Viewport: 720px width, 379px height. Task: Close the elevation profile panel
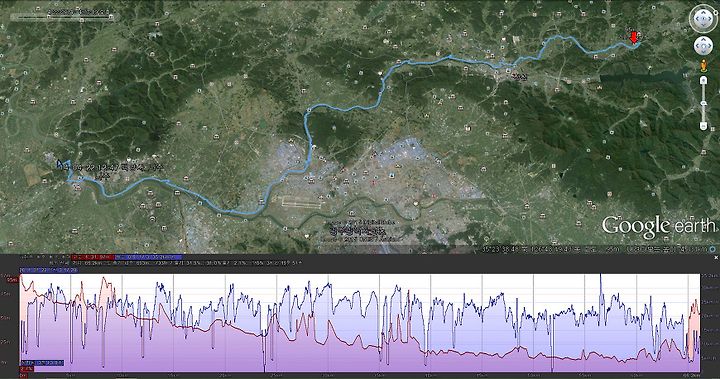point(716,257)
